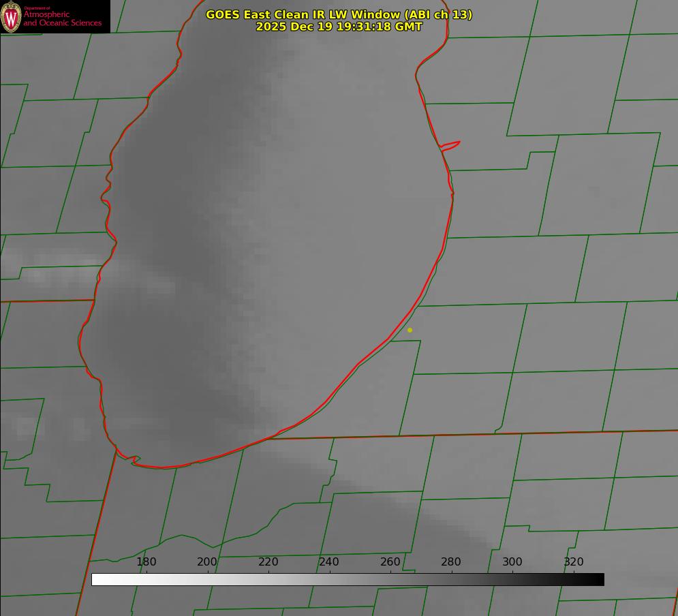Image resolution: width=678 pixels, height=616 pixels.
Task: Click the 260 colorbar label
Action: (x=390, y=562)
